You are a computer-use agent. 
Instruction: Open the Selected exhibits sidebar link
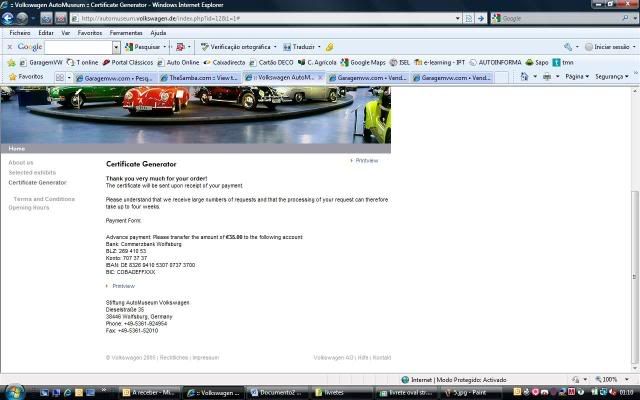32,173
